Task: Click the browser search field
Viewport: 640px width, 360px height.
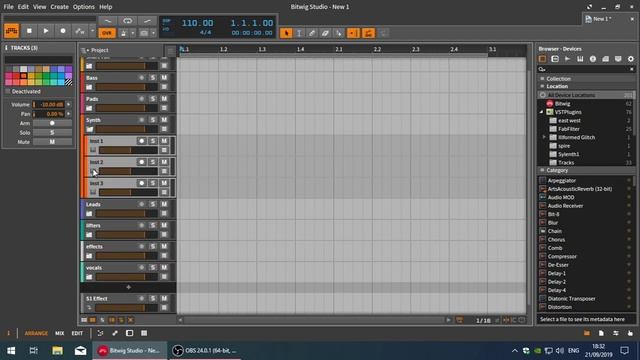Action: point(587,69)
